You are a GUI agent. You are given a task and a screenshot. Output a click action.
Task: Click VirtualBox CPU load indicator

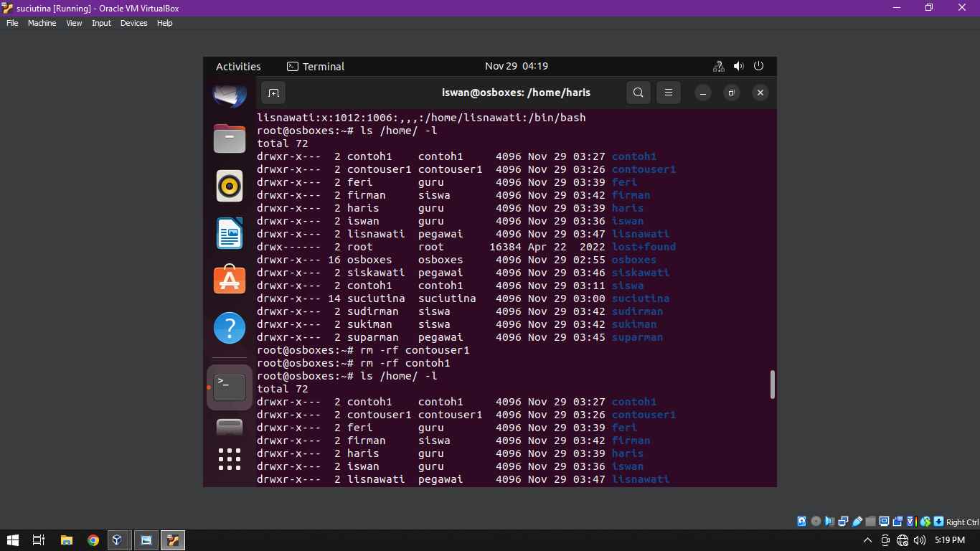pyautogui.click(x=911, y=522)
